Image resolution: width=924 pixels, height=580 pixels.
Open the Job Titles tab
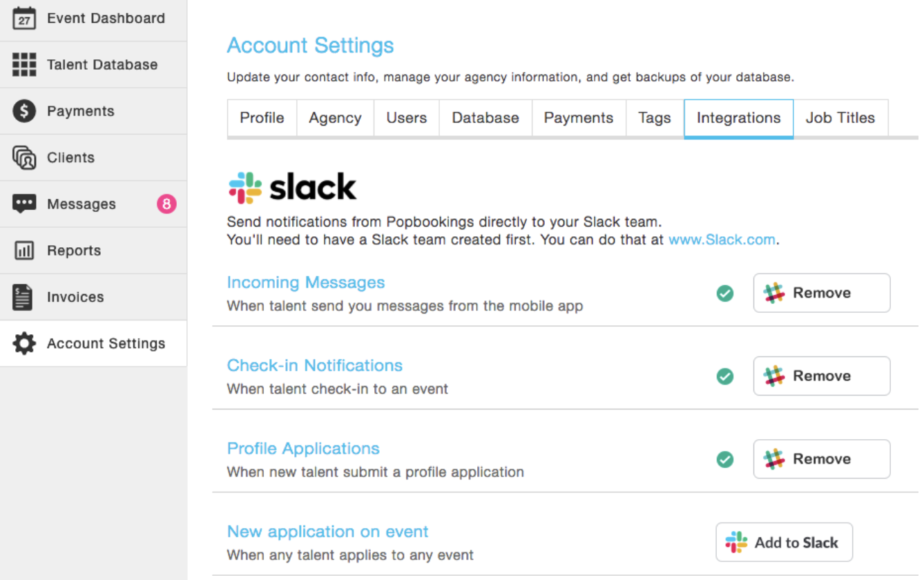840,118
